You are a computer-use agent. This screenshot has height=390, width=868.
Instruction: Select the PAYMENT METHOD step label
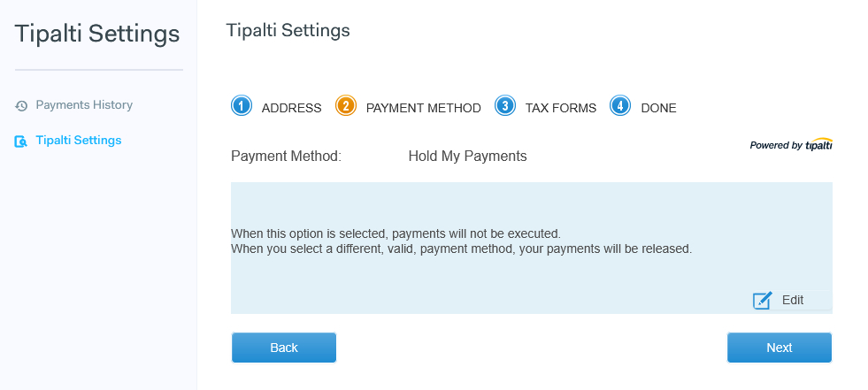[423, 108]
